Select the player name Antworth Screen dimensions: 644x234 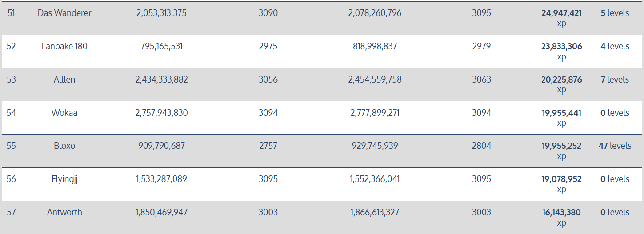pyautogui.click(x=64, y=212)
